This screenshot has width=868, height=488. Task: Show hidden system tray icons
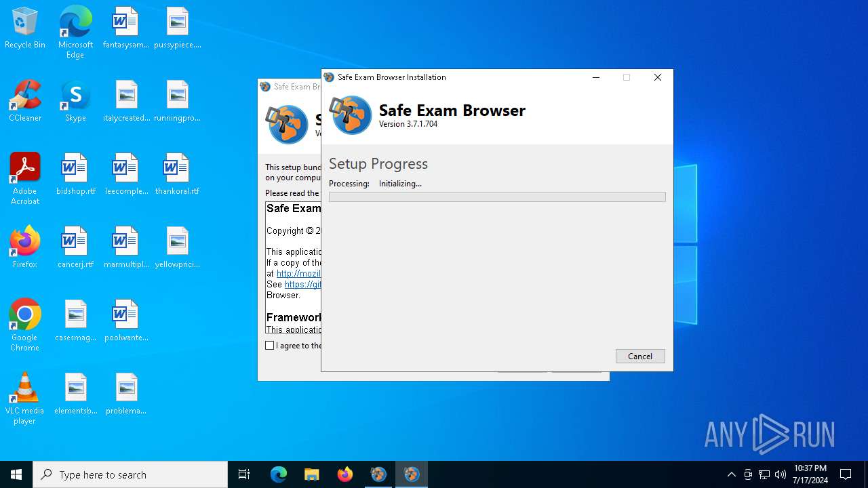point(731,474)
